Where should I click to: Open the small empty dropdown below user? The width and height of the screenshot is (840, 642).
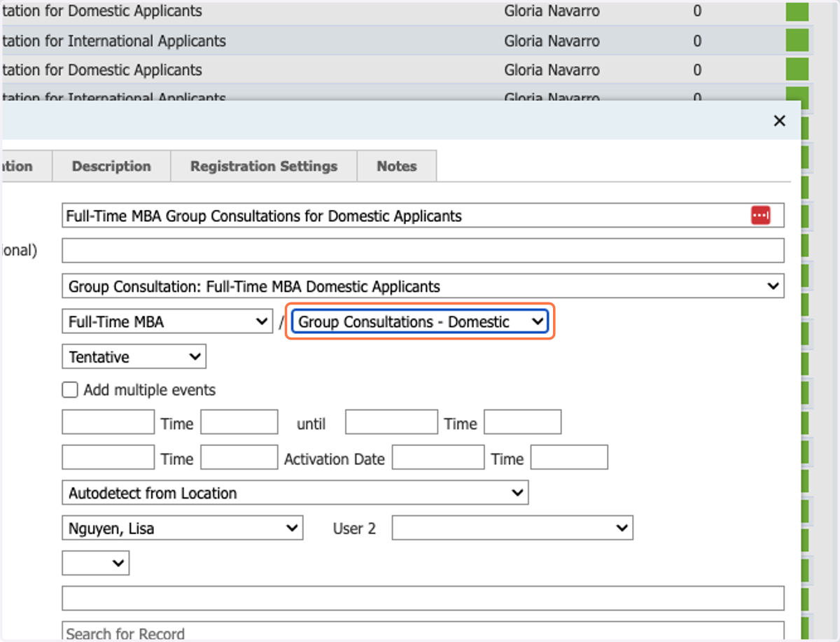click(96, 563)
